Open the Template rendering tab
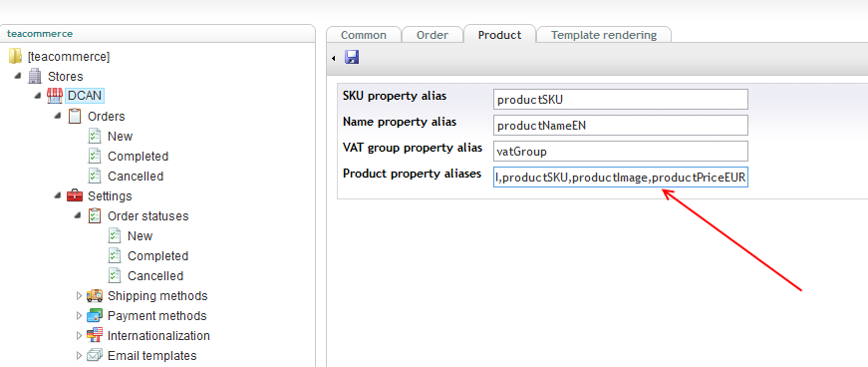The image size is (868, 367). pos(604,35)
